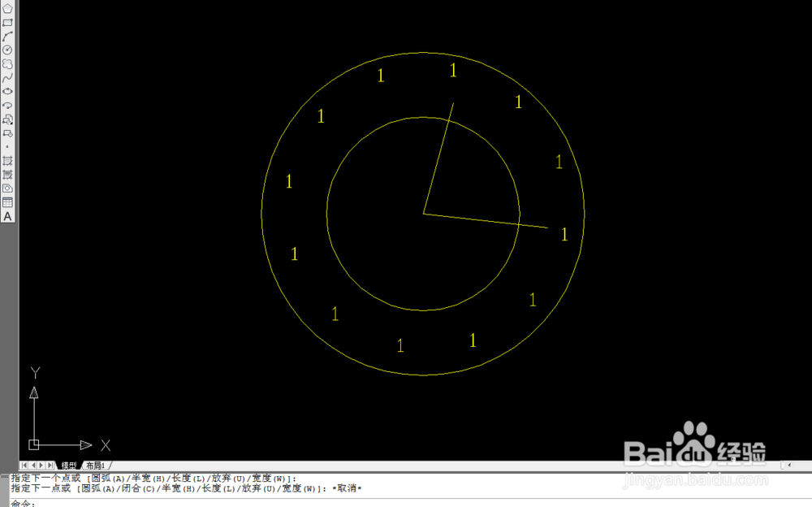Screen dimensions: 812x507
Task: Select the Ellipse draw tool
Action: click(7, 91)
